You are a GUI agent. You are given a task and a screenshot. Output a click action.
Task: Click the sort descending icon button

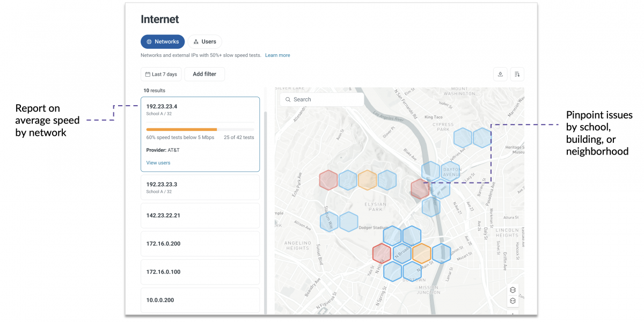click(x=517, y=74)
